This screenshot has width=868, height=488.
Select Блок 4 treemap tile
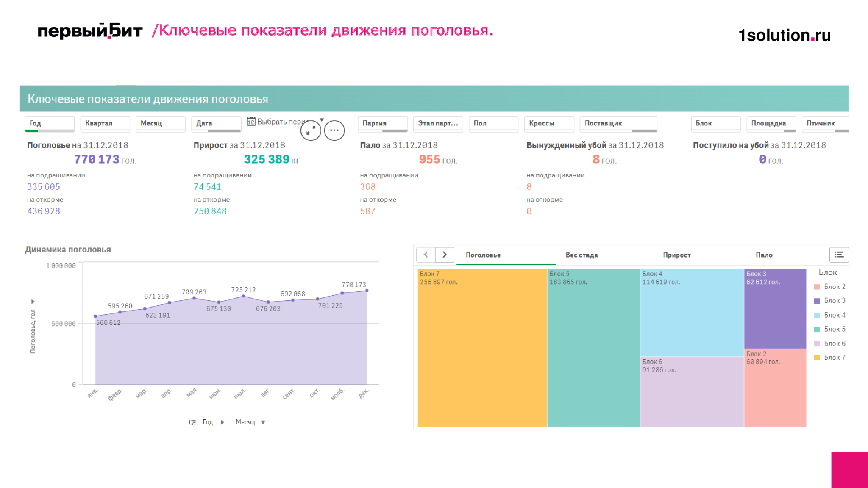692,313
